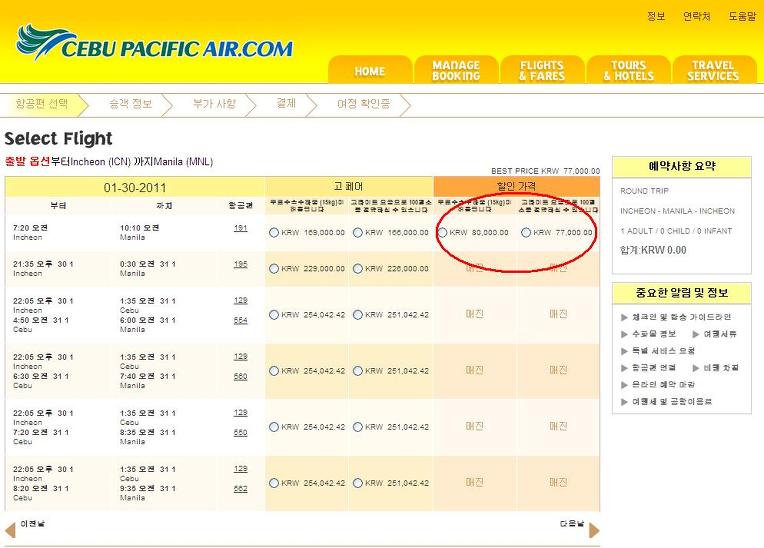Click the triangle bullet beside 특별 서비스 요청
764x548 pixels.
coord(624,351)
